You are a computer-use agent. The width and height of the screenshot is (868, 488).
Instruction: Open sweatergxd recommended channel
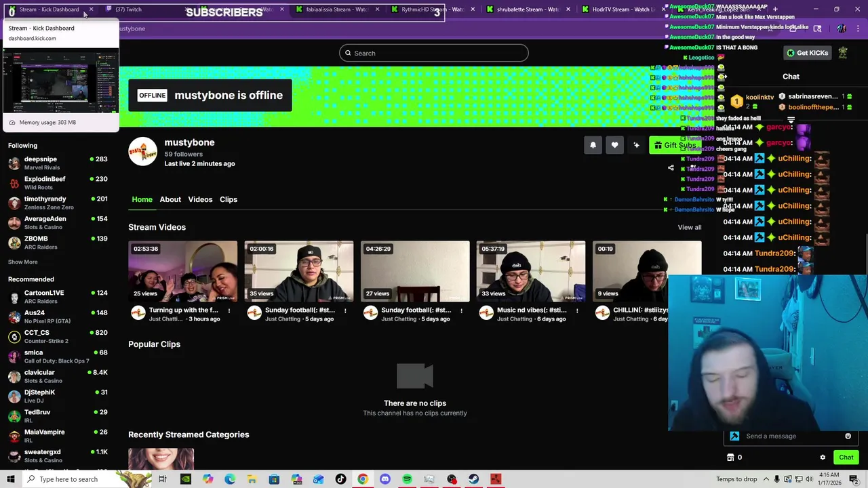point(58,455)
